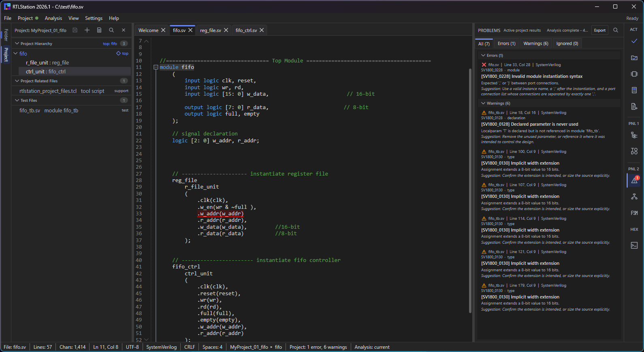The image size is (644, 352).
Task: Collapse the Errors (1) group
Action: 483,55
